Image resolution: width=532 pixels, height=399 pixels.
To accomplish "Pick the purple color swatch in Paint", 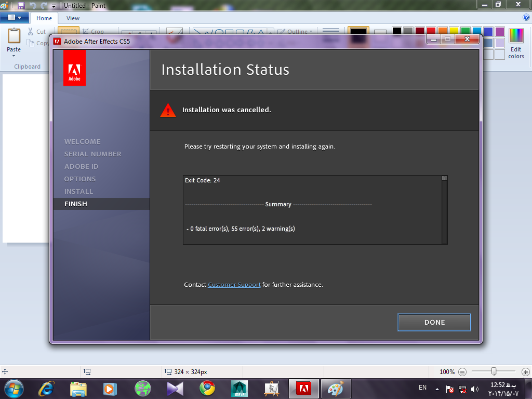I will tap(500, 31).
